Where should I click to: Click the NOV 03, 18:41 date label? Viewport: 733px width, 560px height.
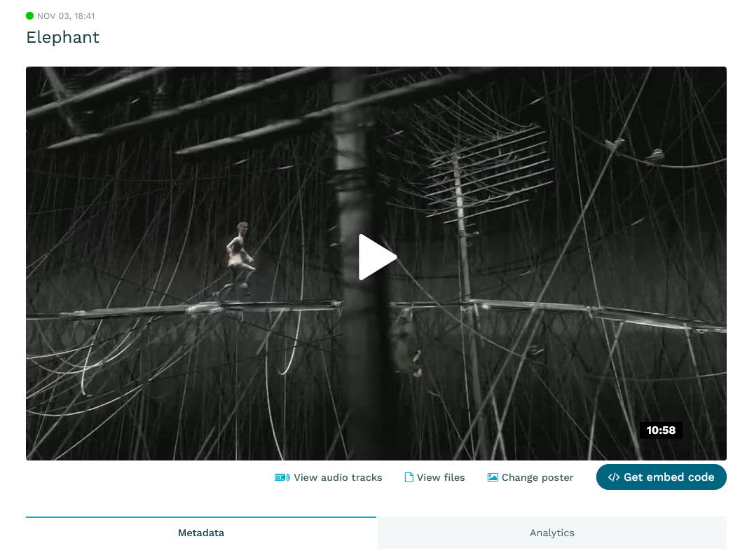pyautogui.click(x=66, y=16)
